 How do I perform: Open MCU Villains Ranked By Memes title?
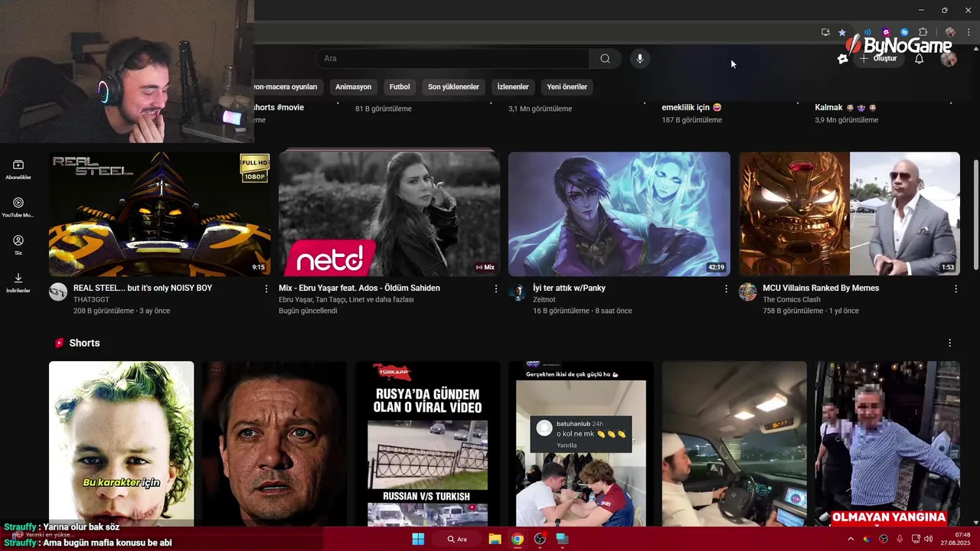821,289
